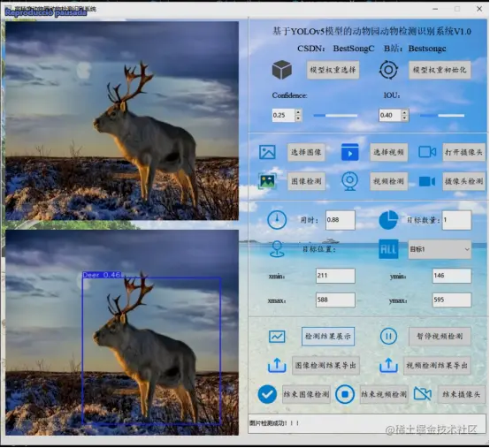The height and width of the screenshot is (448, 490).
Task: Click the crossed-out camera icon
Action: [x=423, y=394]
